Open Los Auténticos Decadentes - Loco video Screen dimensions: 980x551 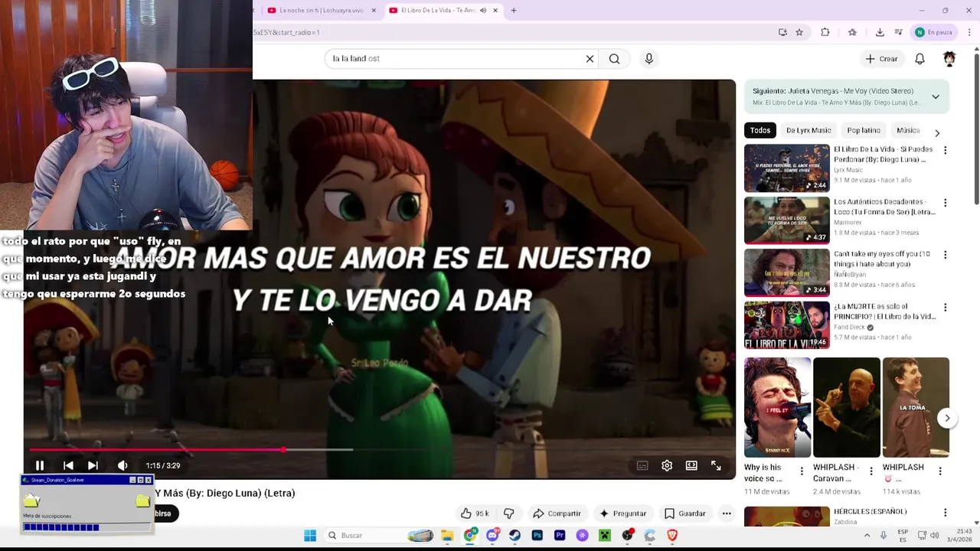786,220
